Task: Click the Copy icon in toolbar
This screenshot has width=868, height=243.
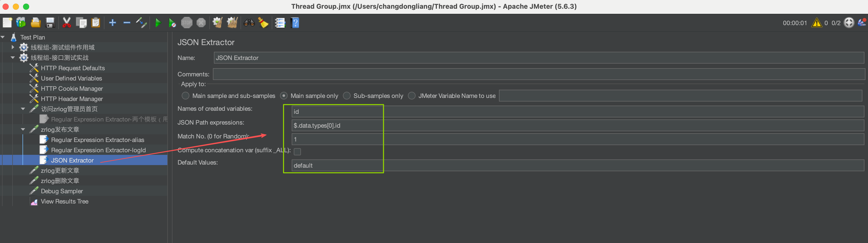Action: (81, 23)
